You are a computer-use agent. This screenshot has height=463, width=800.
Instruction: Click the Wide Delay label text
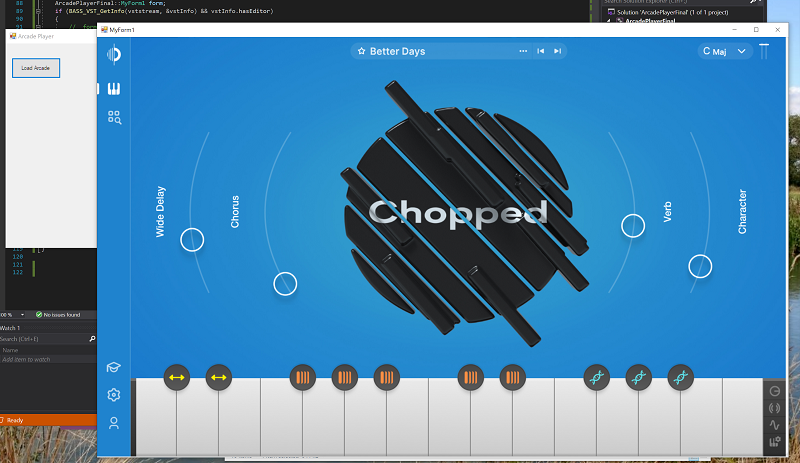[160, 211]
